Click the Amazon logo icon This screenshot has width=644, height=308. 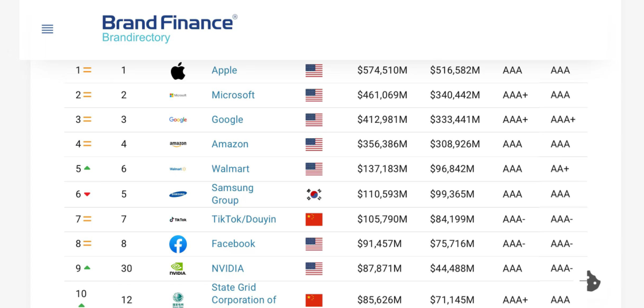[x=178, y=144]
